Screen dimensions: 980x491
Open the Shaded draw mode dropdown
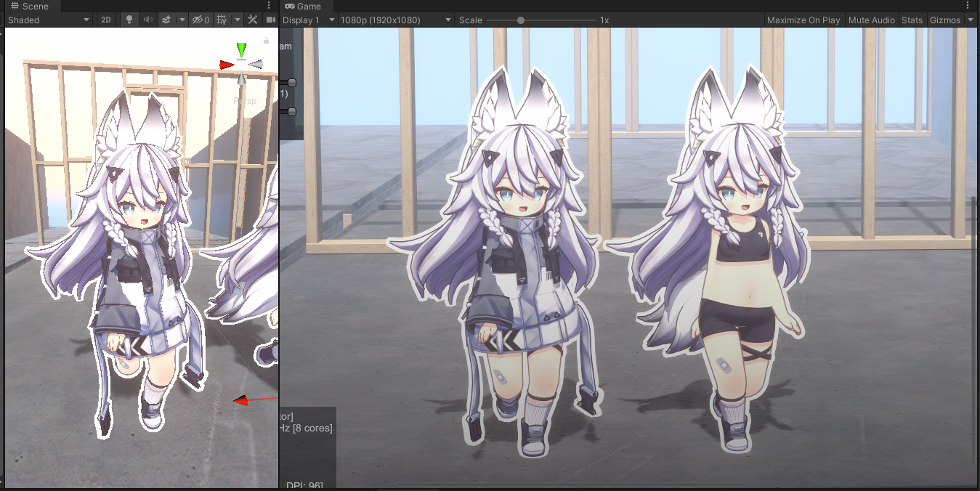[x=49, y=20]
